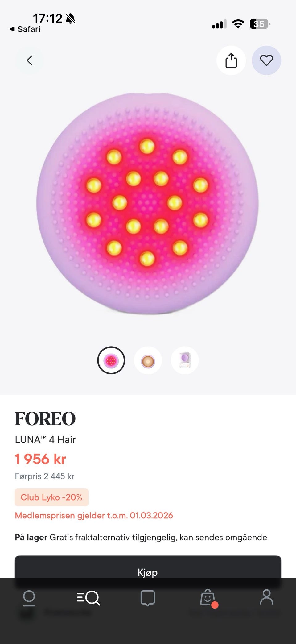Open the share sheet icon
The image size is (296, 644).
231,60
